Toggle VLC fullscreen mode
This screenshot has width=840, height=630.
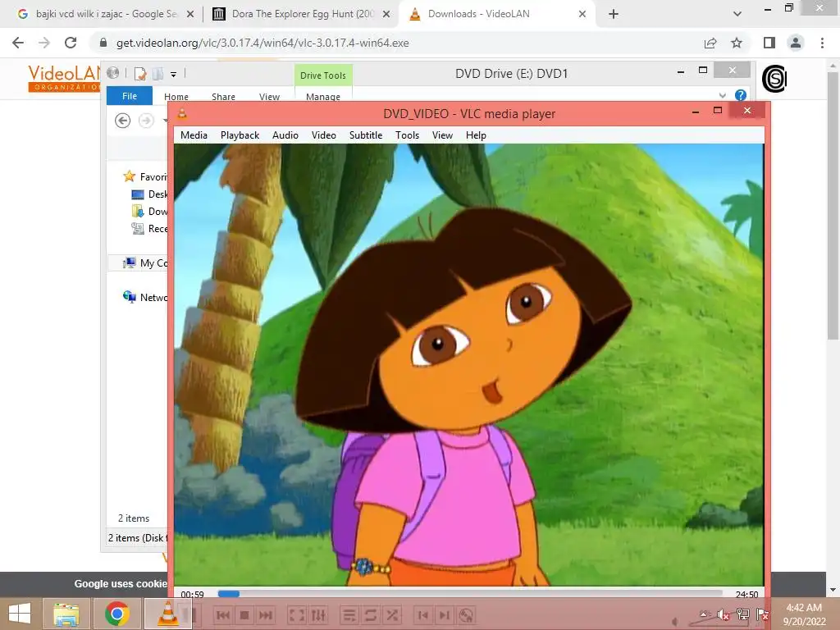point(296,615)
